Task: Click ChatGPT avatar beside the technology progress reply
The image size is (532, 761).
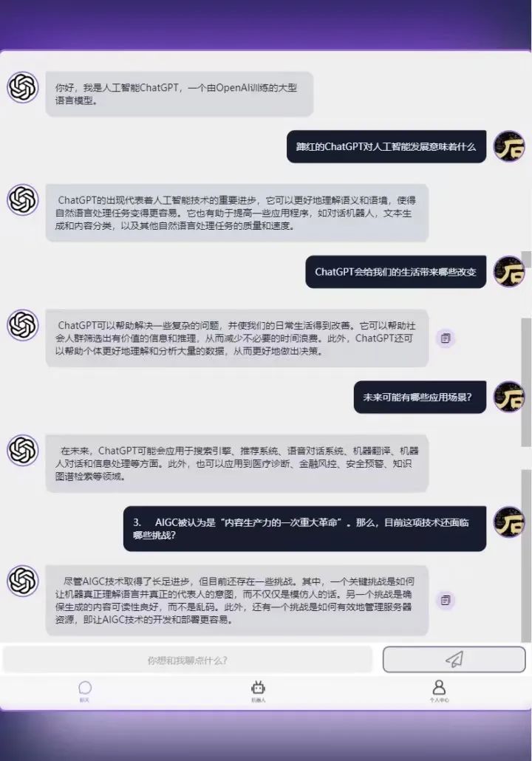Action: click(23, 200)
